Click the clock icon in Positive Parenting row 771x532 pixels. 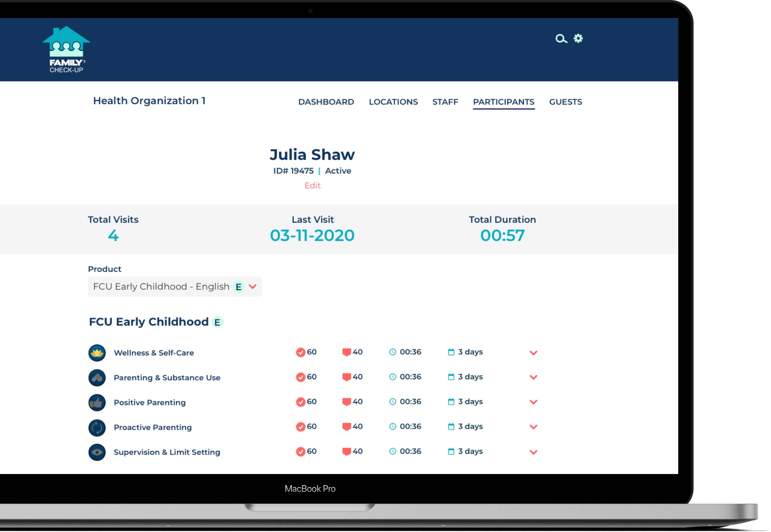tap(393, 402)
